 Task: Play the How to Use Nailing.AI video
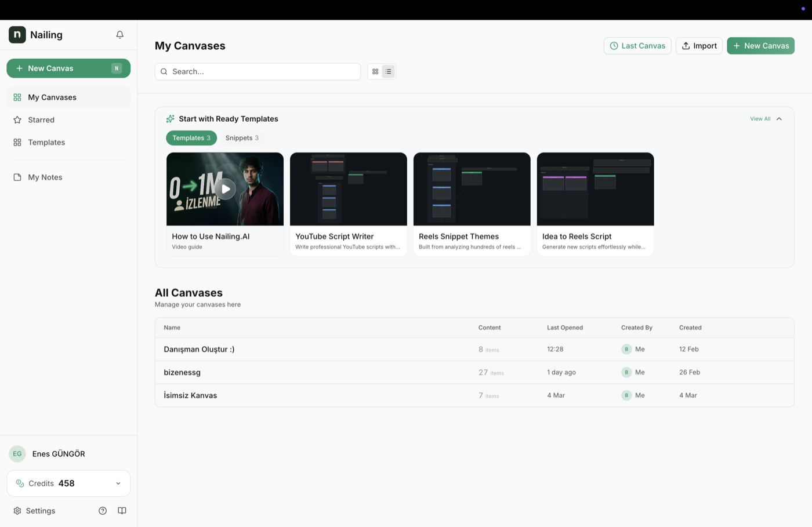point(226,189)
